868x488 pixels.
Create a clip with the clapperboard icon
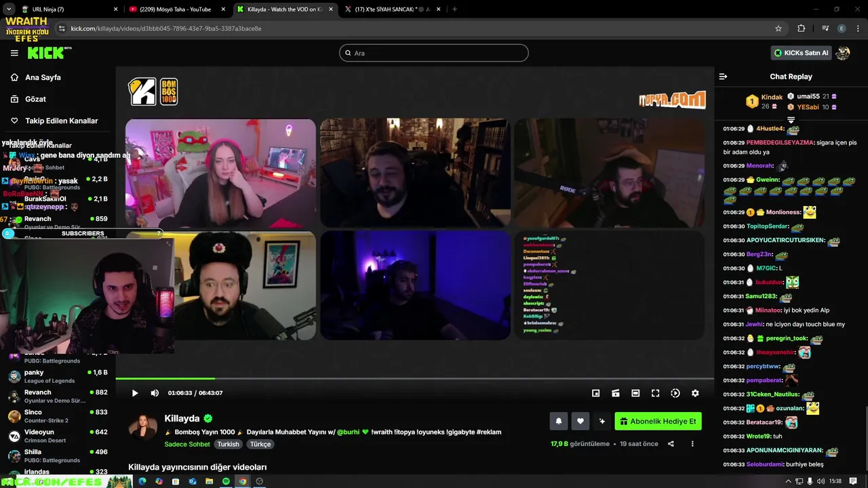[x=616, y=393]
